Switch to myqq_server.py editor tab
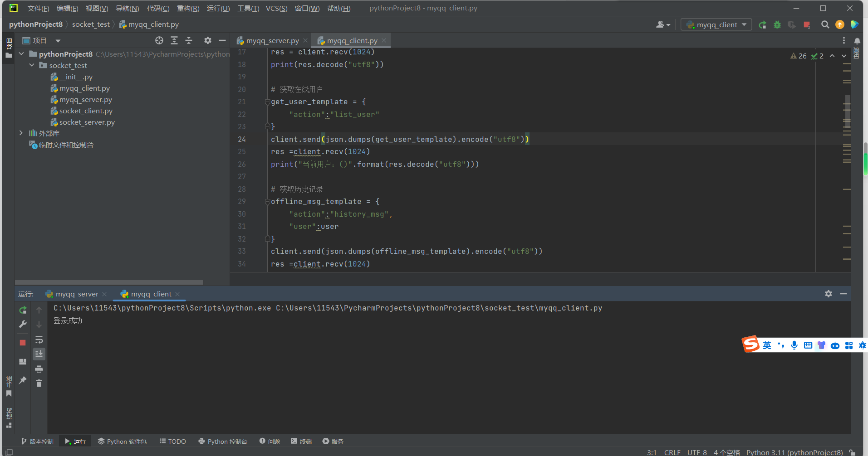 click(272, 41)
